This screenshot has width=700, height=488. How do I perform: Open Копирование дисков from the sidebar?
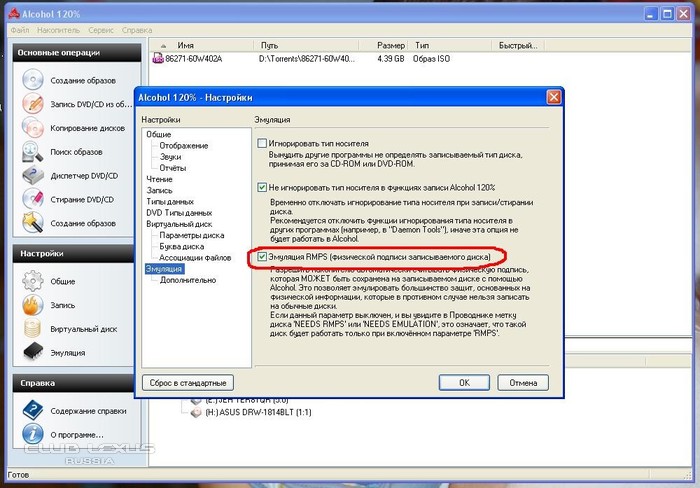pyautogui.click(x=33, y=128)
